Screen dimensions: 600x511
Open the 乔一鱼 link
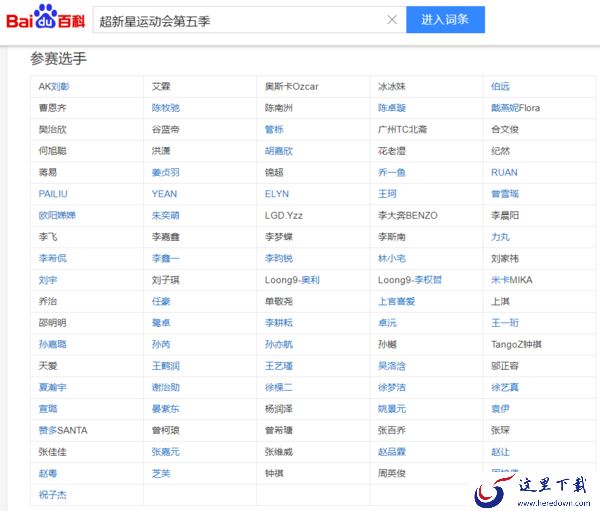(392, 172)
